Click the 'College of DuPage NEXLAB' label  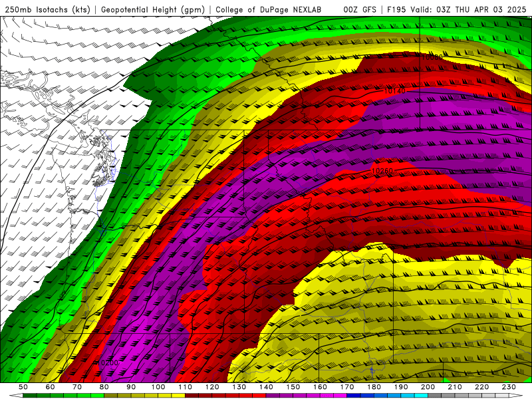[x=268, y=9]
